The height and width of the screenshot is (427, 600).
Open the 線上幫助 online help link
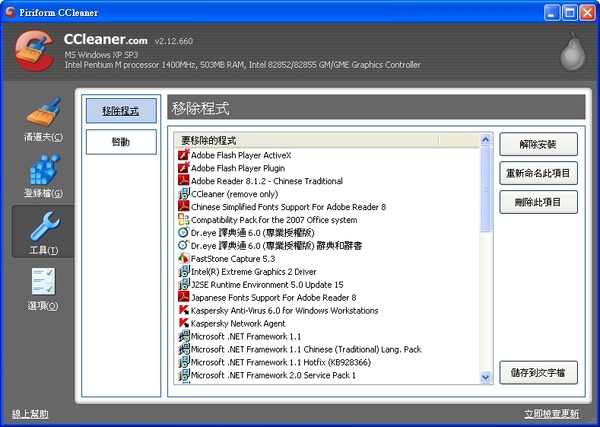[x=30, y=414]
